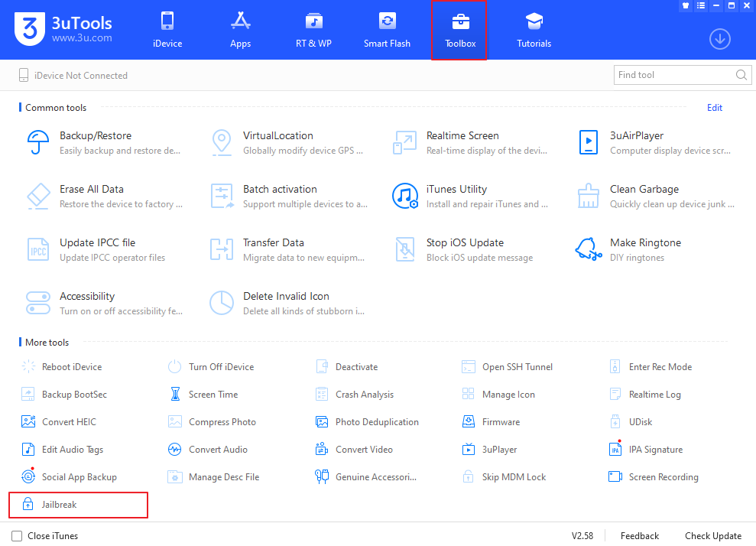Screen dimensions: 756x546
Task: Open the Backup/Restore umbrella tool
Action: point(38,142)
